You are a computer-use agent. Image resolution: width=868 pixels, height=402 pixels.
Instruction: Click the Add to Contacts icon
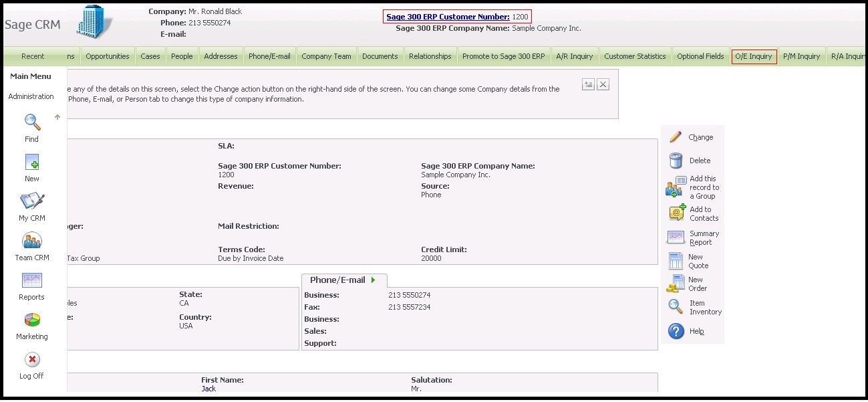tap(678, 213)
